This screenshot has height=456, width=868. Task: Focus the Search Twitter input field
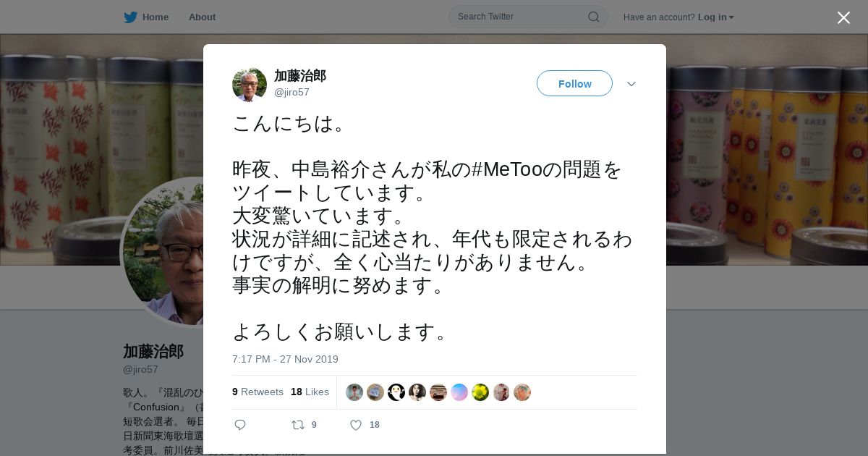tap(521, 17)
